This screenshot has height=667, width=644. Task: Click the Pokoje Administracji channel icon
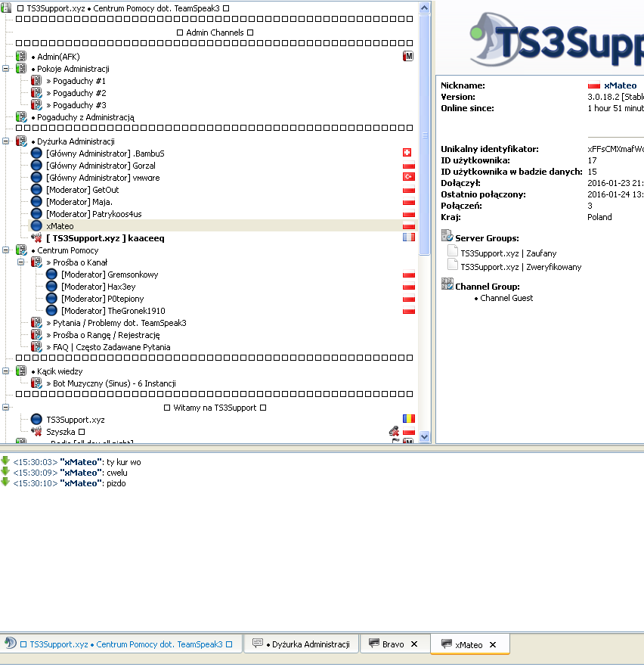pyautogui.click(x=21, y=69)
